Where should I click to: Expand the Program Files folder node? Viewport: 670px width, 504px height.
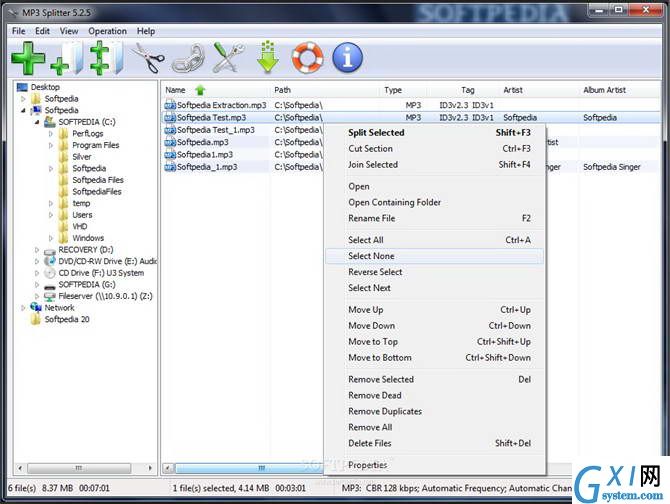pos(50,145)
